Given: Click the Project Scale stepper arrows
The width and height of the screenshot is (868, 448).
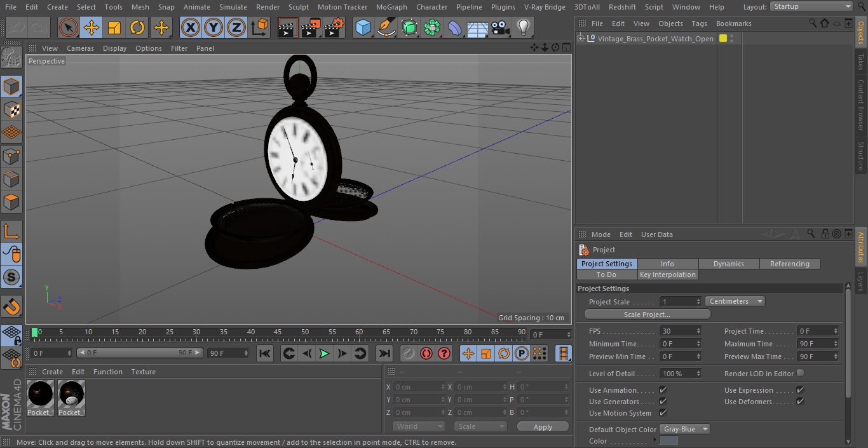Looking at the screenshot, I should (x=698, y=302).
